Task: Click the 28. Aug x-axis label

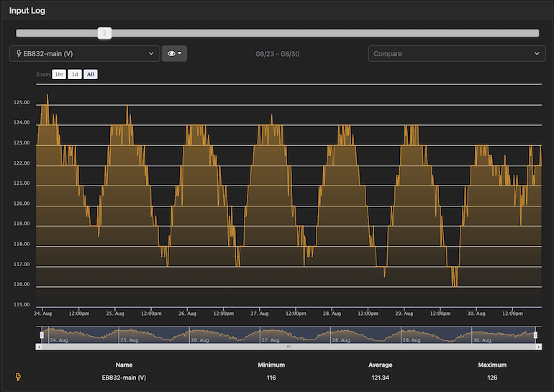Action: point(332,314)
